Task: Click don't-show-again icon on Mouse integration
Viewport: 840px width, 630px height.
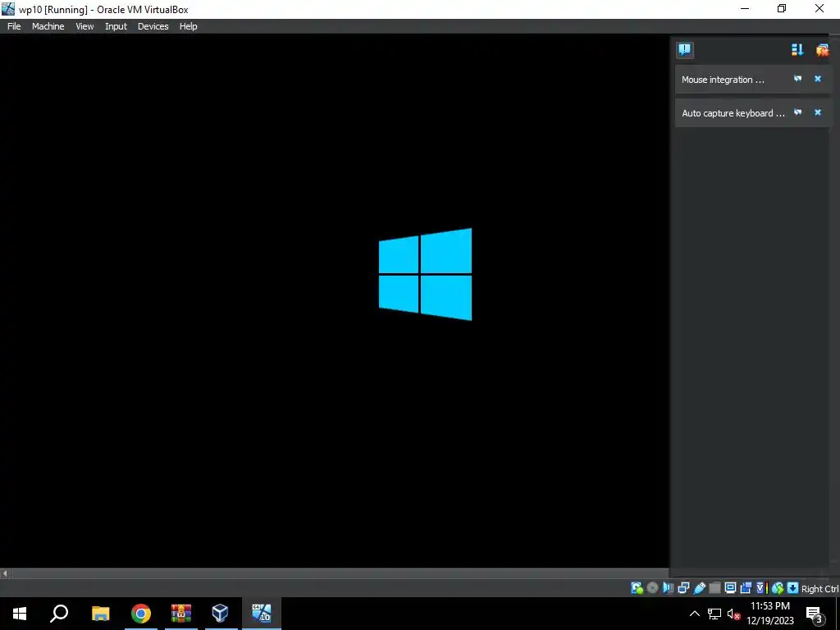Action: point(797,79)
